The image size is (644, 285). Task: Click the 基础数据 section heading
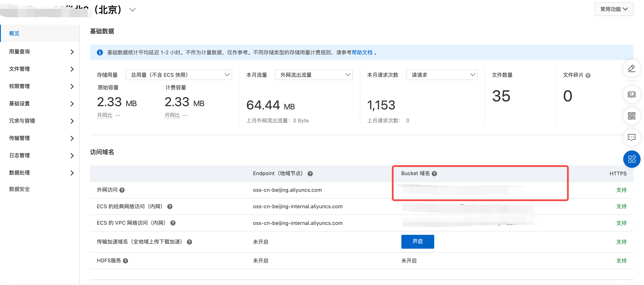[102, 31]
